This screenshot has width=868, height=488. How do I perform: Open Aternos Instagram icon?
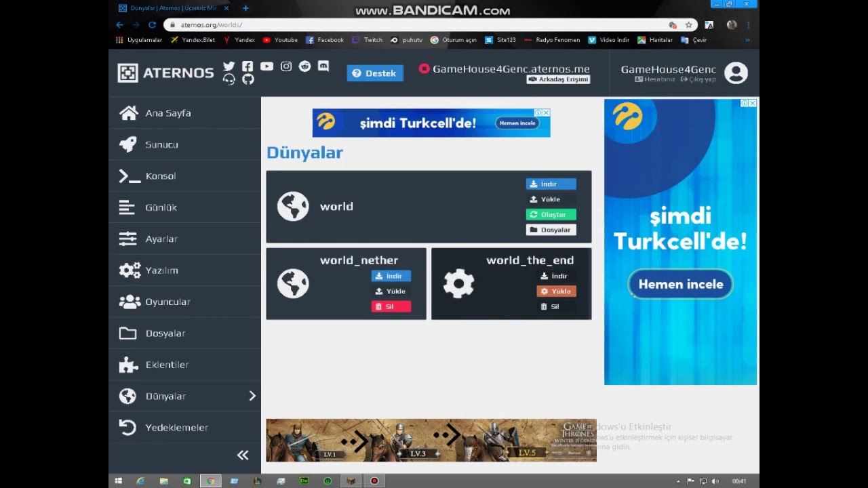tap(286, 66)
